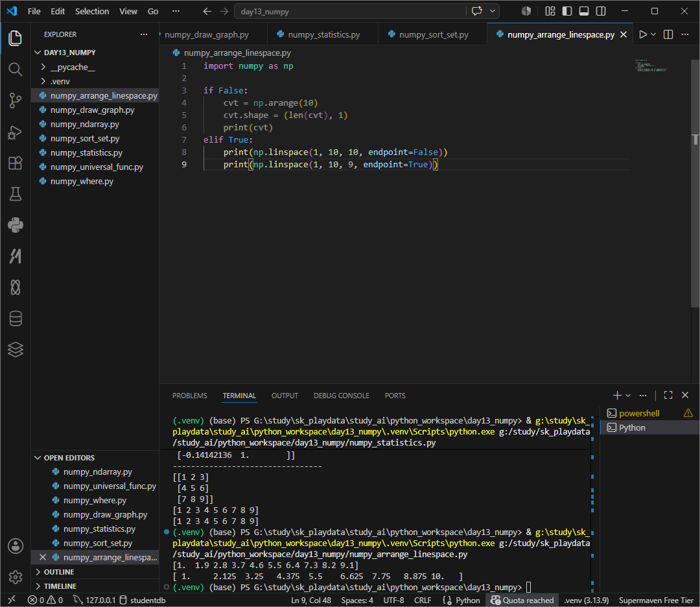Open the Python environments view icon

click(x=15, y=225)
